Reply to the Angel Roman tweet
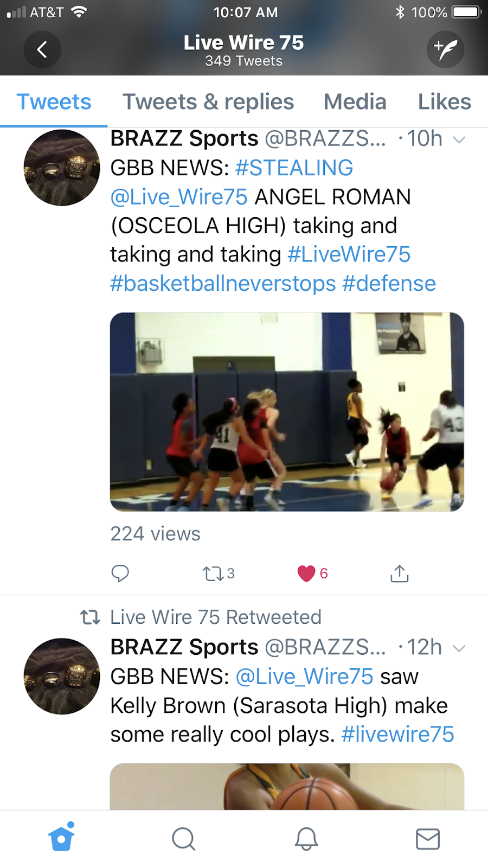 [120, 573]
